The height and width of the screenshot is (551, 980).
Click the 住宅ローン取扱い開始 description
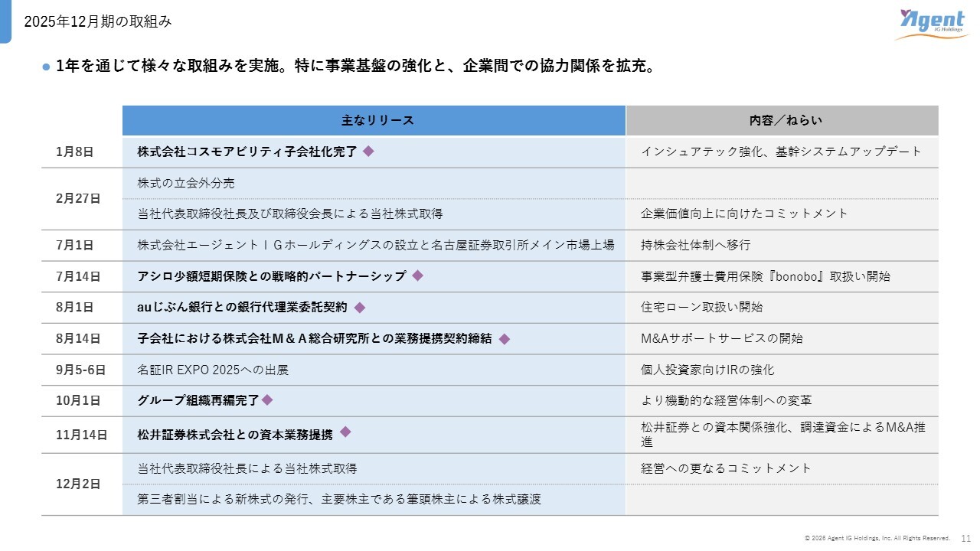point(701,308)
